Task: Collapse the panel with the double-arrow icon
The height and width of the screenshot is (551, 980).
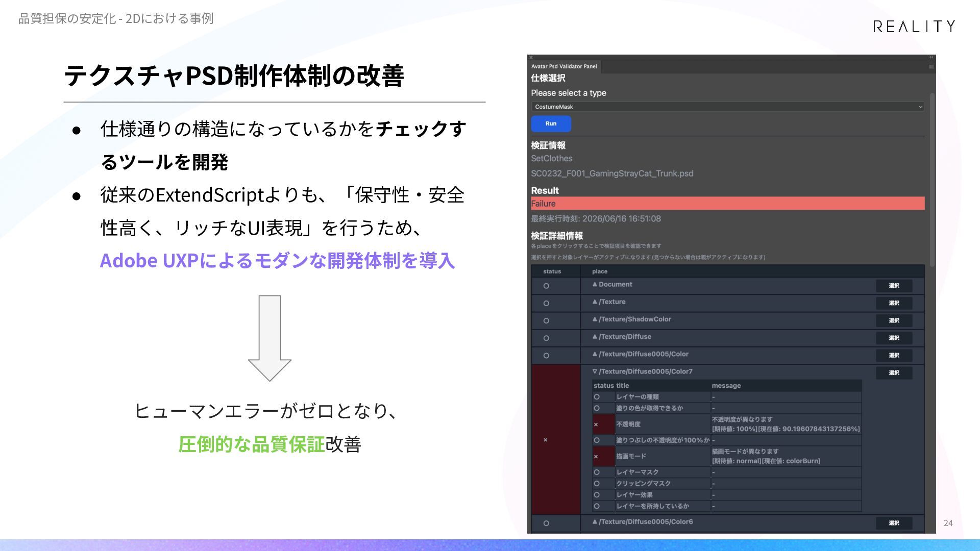Action: [931, 57]
